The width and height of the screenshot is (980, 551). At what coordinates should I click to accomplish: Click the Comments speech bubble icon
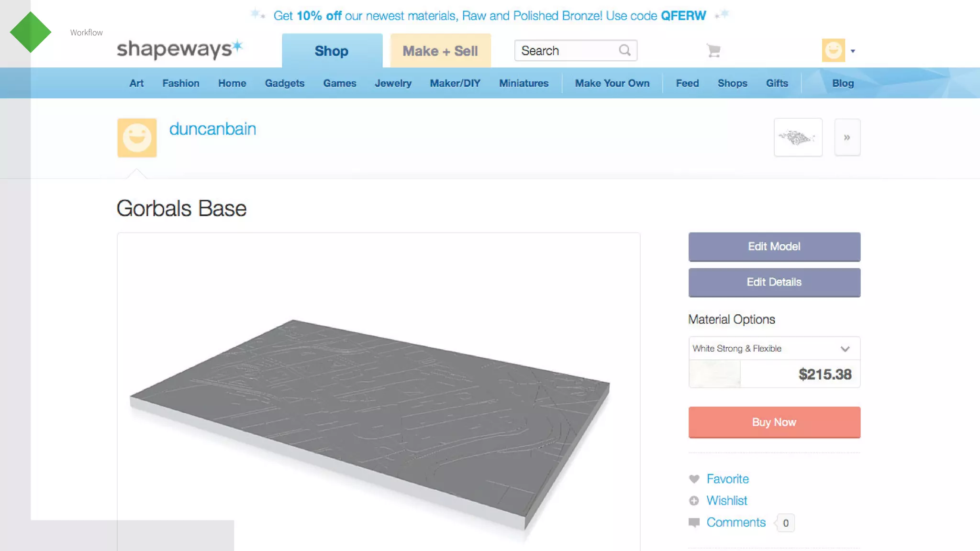click(694, 523)
